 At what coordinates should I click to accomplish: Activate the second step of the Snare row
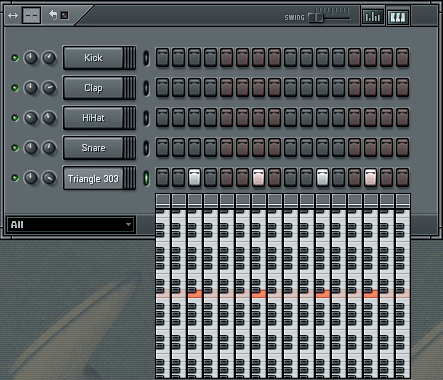point(178,148)
